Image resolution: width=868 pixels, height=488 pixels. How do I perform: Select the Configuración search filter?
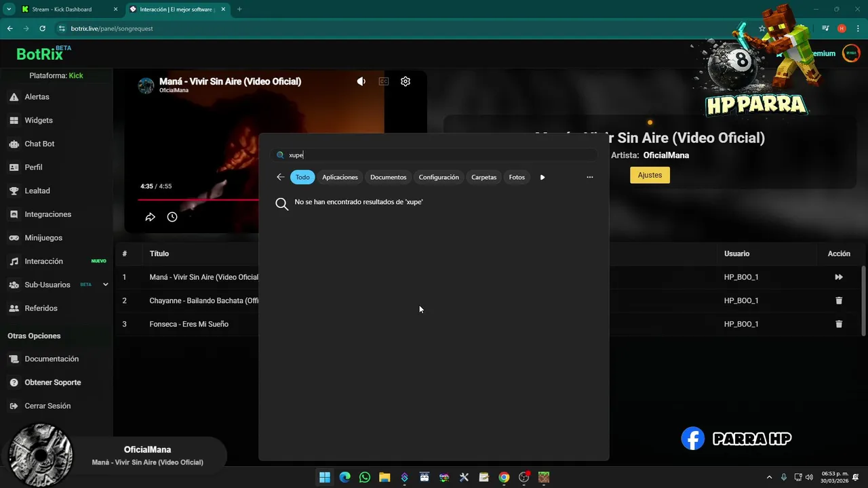[x=439, y=177]
